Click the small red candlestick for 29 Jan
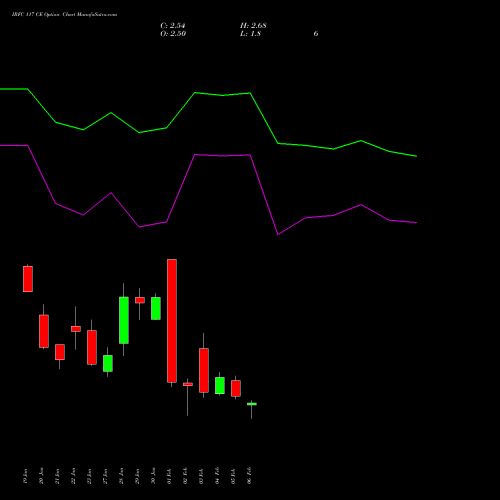Viewport: 500px width, 500px height. (140, 300)
